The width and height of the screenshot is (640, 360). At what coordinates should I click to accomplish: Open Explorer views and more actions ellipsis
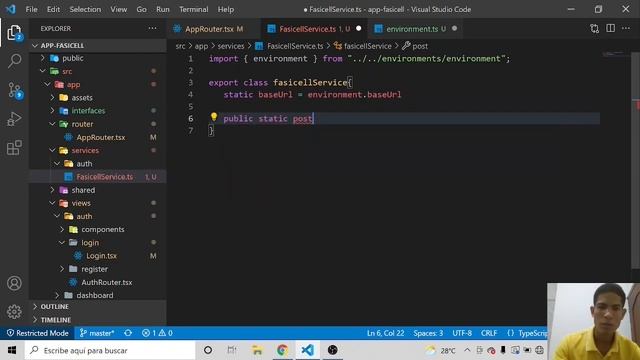click(x=152, y=28)
